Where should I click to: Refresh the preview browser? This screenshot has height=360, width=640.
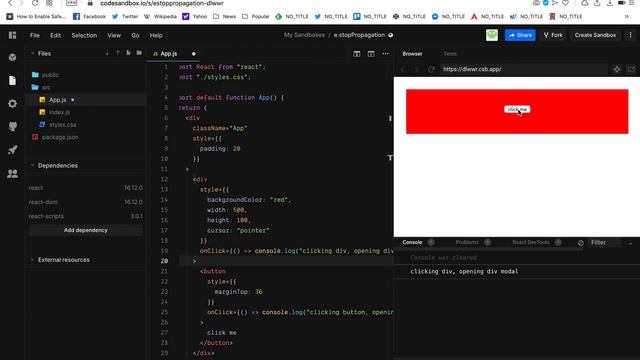coord(431,69)
